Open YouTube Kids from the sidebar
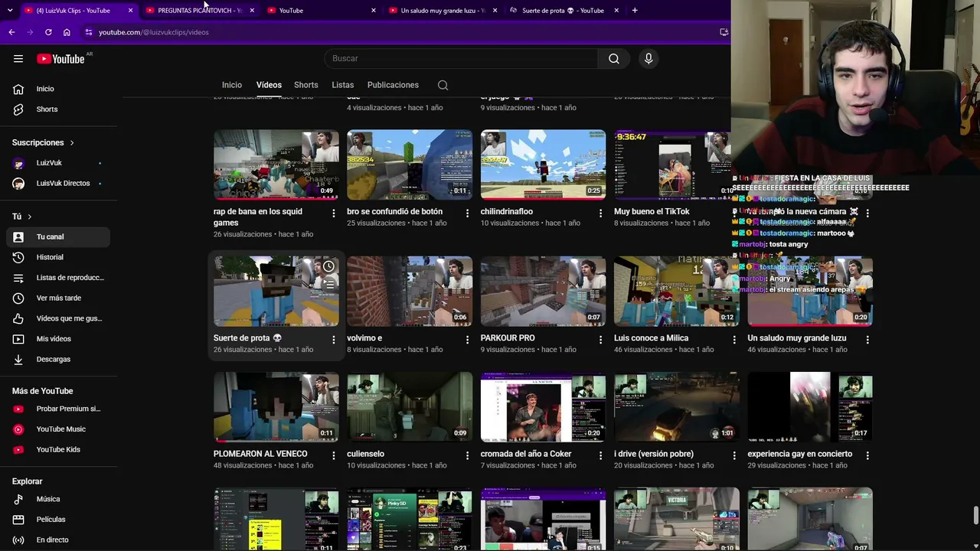 pos(58,450)
